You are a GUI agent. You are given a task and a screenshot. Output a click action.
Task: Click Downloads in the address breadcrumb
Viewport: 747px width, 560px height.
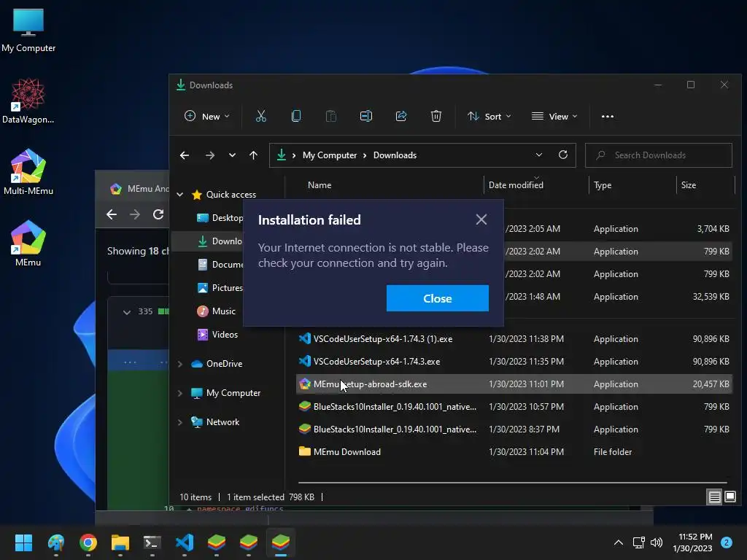pyautogui.click(x=395, y=155)
